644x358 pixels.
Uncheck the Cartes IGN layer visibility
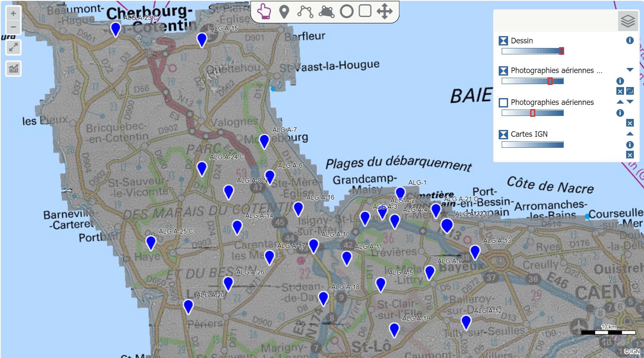[x=503, y=134]
